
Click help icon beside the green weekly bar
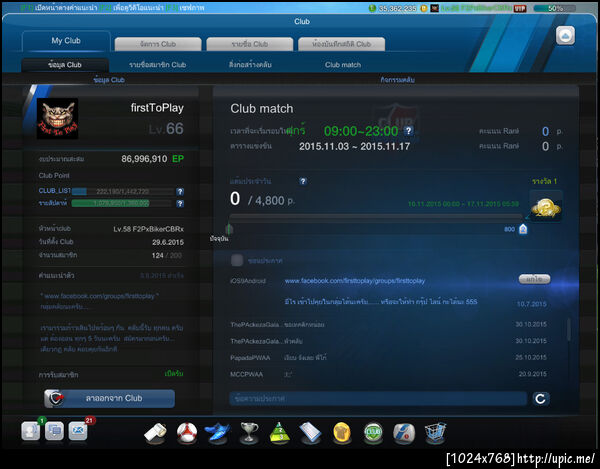180,204
